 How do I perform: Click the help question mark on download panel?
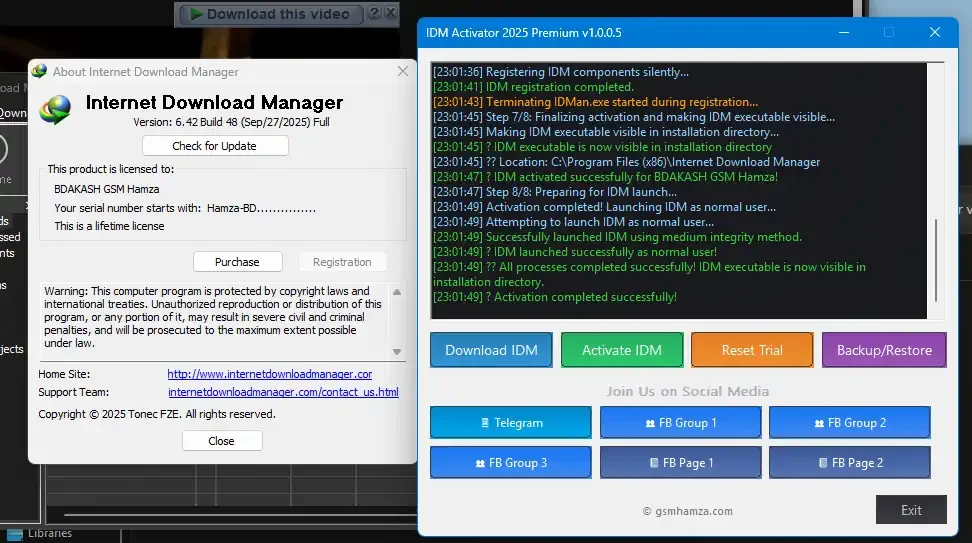coord(374,12)
